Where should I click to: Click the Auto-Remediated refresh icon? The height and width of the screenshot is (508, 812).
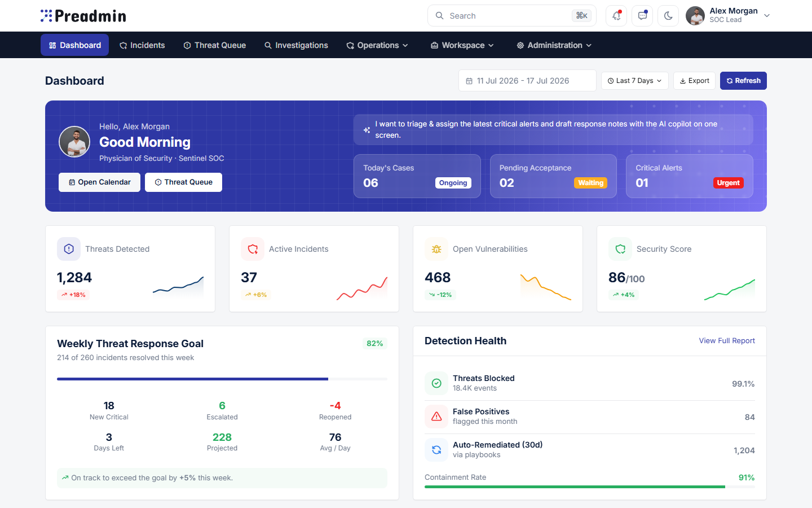pos(436,450)
